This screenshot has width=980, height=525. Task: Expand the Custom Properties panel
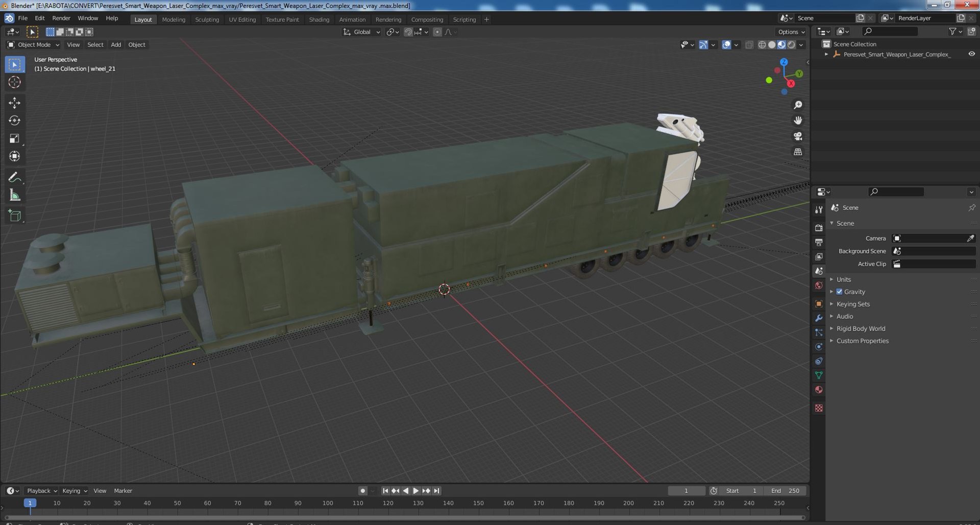click(x=862, y=341)
